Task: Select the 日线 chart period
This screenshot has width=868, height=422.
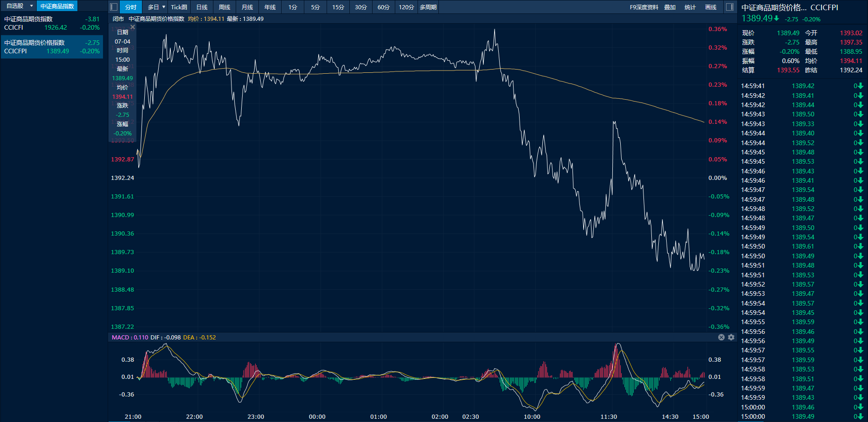Action: click(202, 7)
